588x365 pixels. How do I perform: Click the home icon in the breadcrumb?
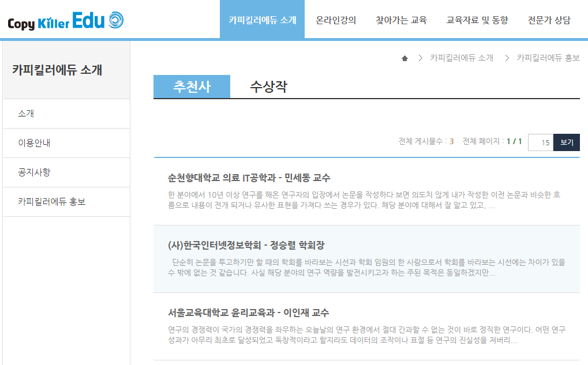coord(404,58)
